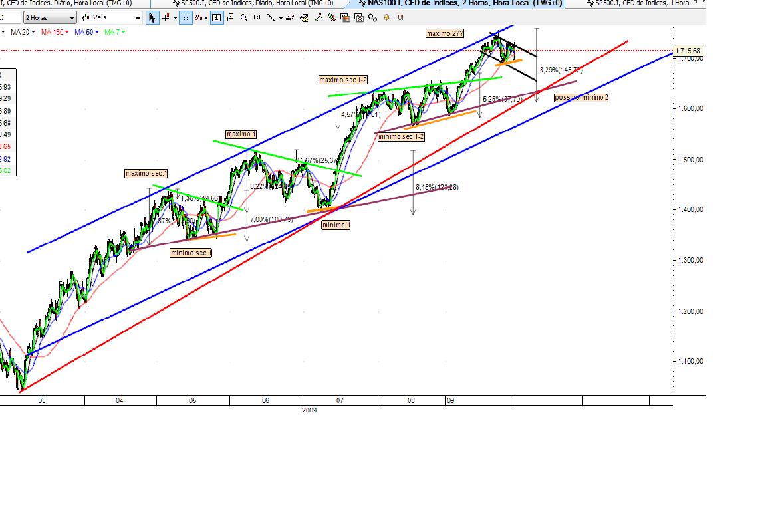Click the green-red arrows trade icon

pos(332,17)
